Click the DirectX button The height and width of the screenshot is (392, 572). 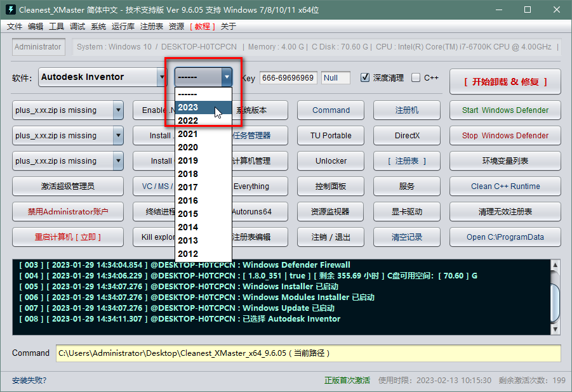point(407,136)
